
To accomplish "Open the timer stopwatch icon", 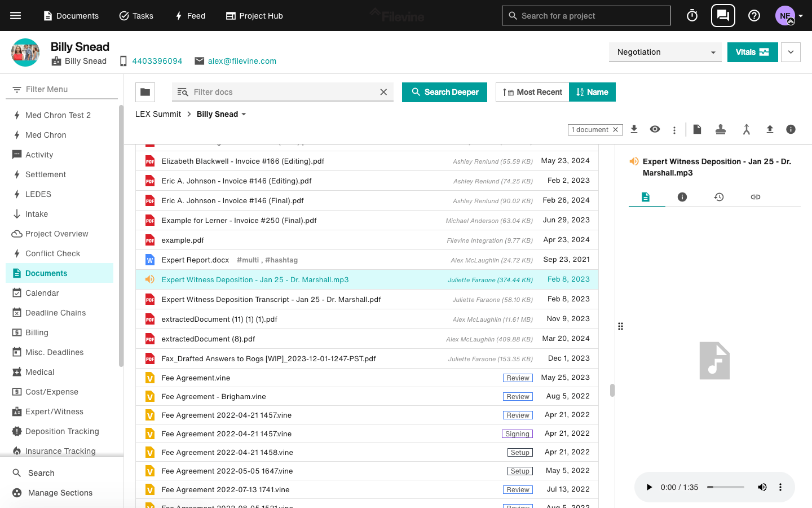I will tap(692, 16).
